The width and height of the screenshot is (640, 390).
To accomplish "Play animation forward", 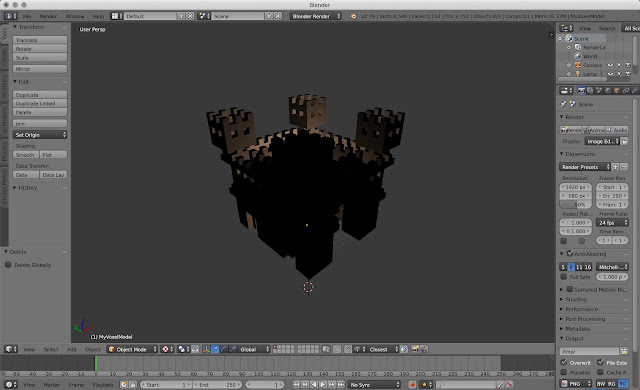I will click(323, 384).
